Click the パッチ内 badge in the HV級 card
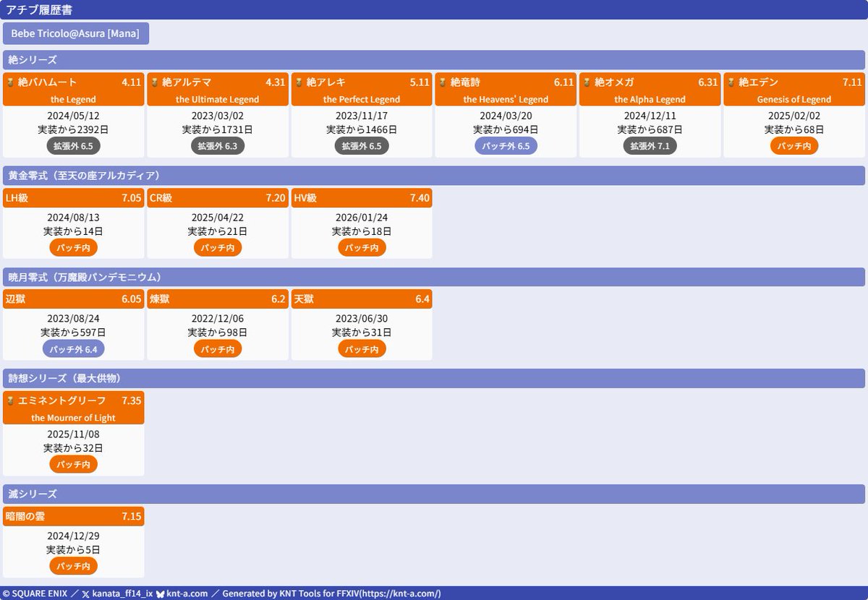 362,247
